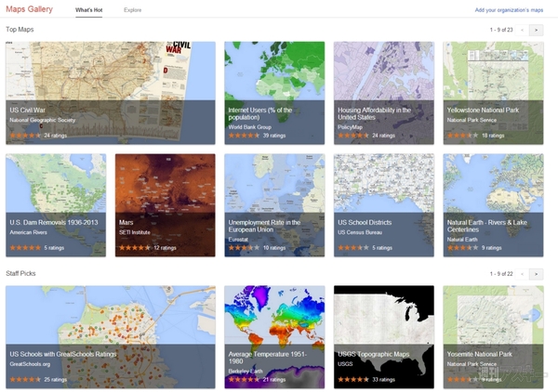Click the star rating on U.S. Dam Removals

coord(25,248)
